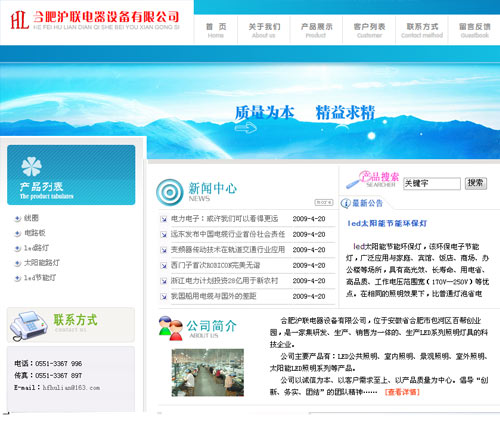Open the 关于我们 About us menu

click(x=264, y=30)
